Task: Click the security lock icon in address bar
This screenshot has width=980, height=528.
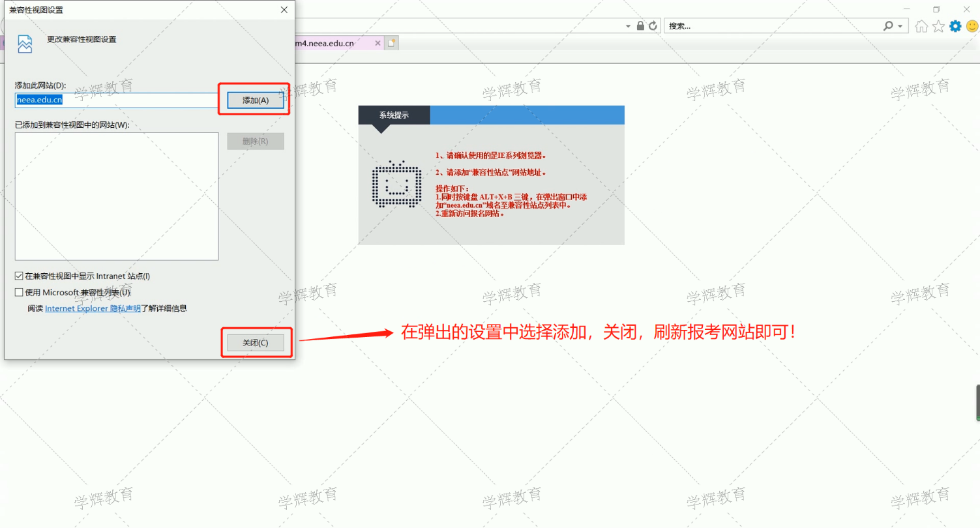Action: tap(640, 26)
